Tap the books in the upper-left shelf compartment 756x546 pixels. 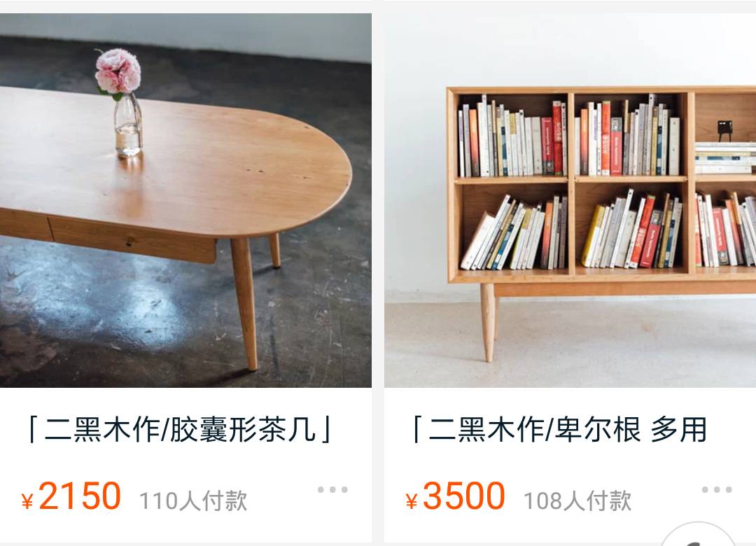[x=512, y=137]
